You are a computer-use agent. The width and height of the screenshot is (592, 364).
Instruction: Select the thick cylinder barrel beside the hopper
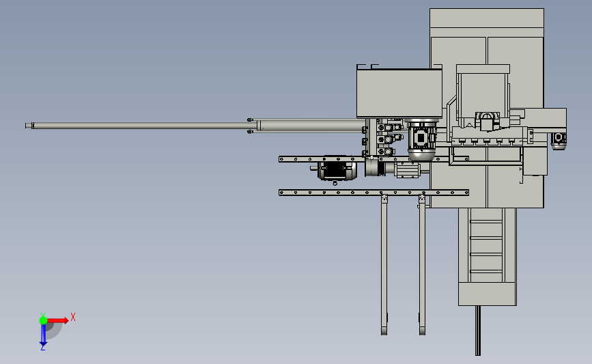click(311, 126)
